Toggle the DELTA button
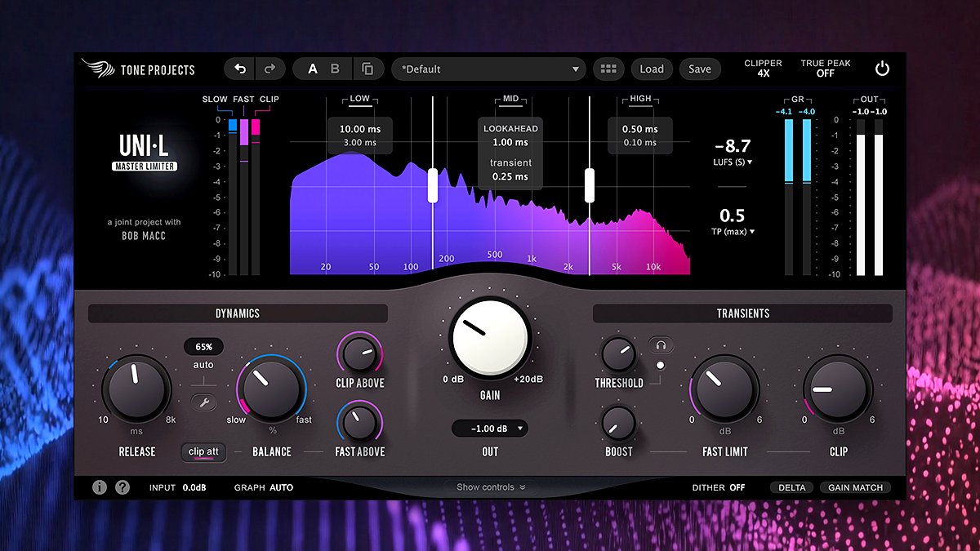Viewport: 980px width, 551px height. click(791, 487)
